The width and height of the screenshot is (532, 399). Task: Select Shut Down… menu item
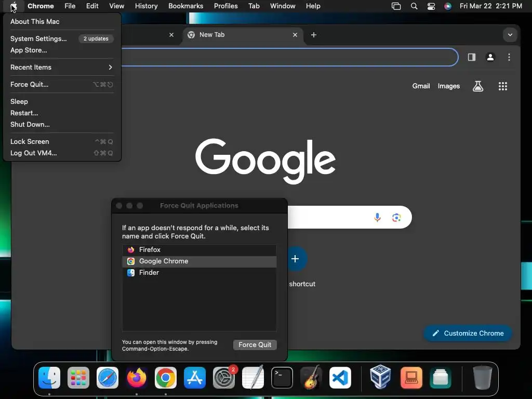pos(62,125)
